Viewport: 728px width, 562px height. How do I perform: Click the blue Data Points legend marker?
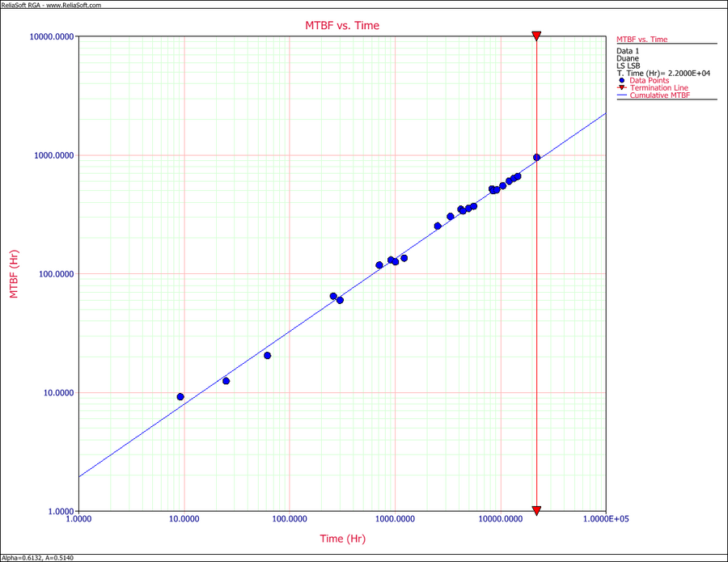[x=621, y=81]
